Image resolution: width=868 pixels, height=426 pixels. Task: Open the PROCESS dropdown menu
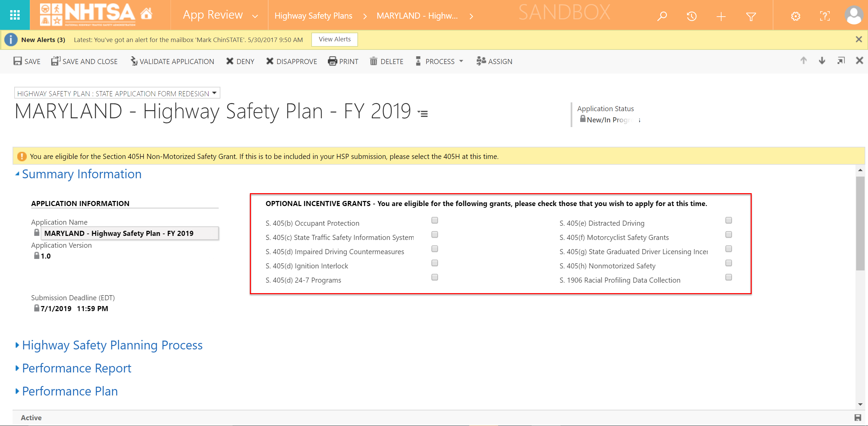point(440,61)
